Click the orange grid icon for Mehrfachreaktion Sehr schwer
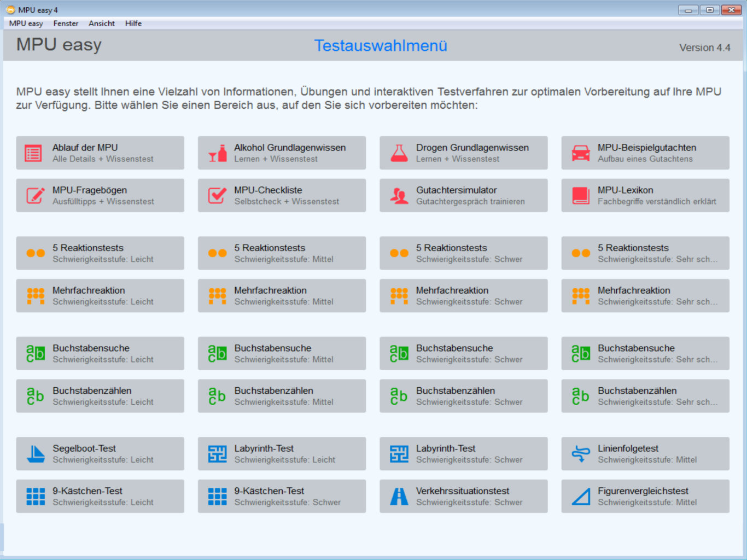 [x=581, y=296]
